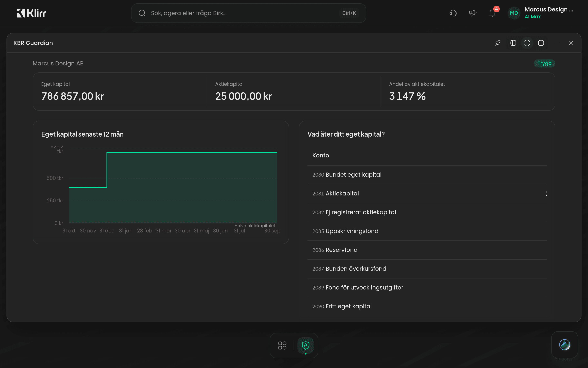
Task: Select row 2089 Fond för utvecklingsutgifter
Action: pos(427,287)
